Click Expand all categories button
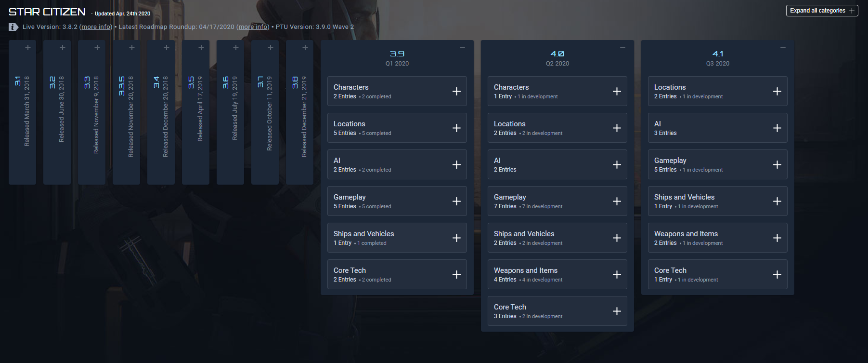Screen dimensions: 868x363 point(822,11)
